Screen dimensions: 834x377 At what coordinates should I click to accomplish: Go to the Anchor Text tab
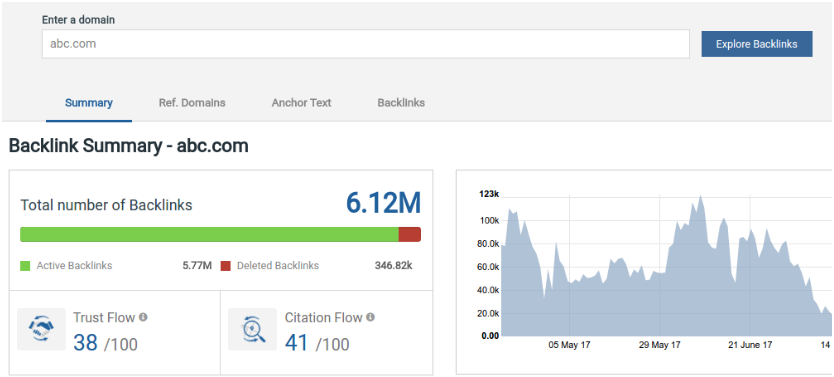click(x=302, y=103)
